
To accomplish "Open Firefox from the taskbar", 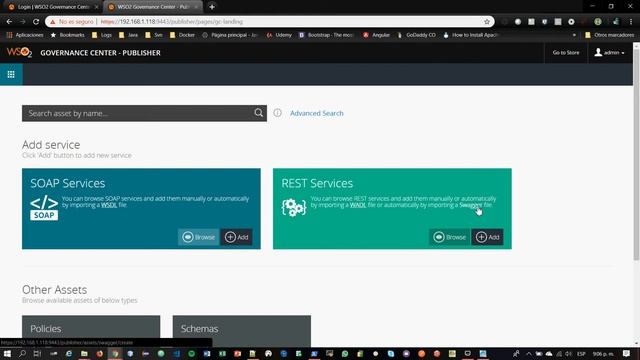I will click(100, 353).
